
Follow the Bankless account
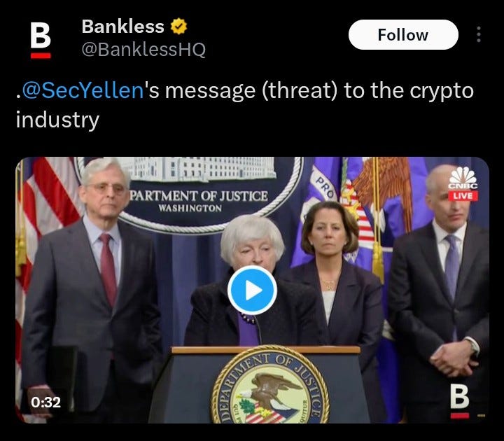click(x=403, y=35)
